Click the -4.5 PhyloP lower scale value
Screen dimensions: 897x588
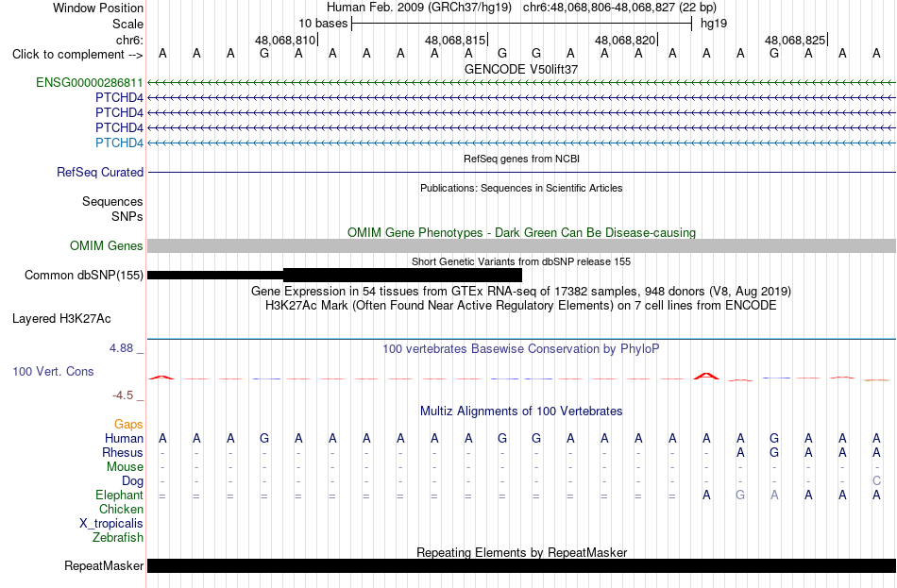pos(123,395)
